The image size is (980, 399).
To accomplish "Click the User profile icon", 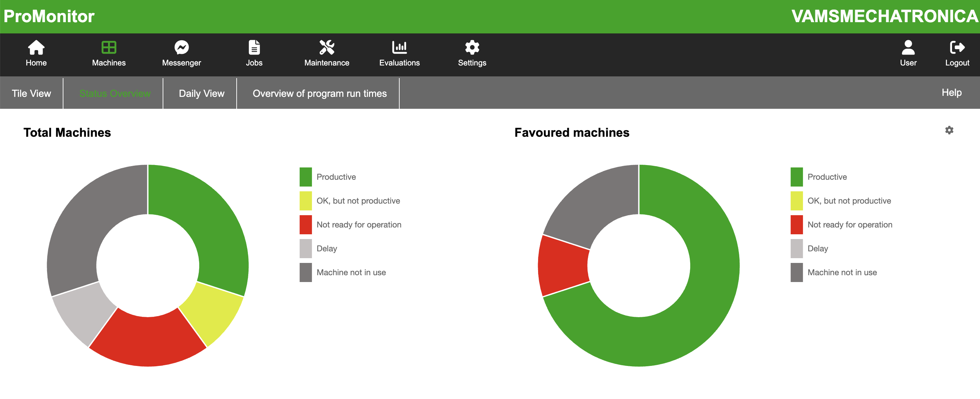I will pyautogui.click(x=908, y=47).
